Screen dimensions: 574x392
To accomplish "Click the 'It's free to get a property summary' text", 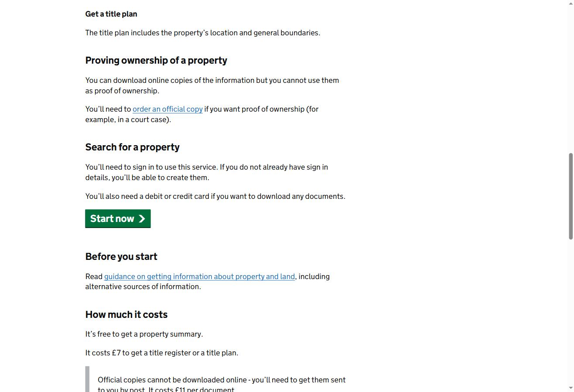I will pyautogui.click(x=144, y=334).
